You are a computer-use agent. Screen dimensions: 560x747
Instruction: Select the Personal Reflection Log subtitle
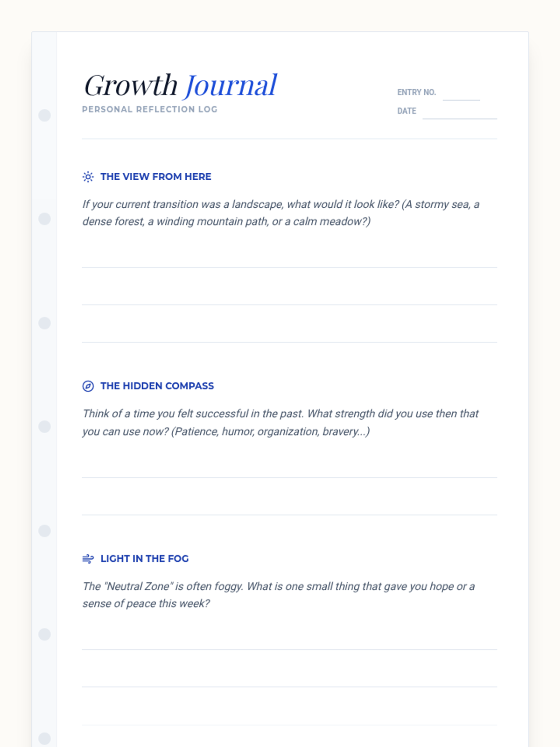click(x=150, y=109)
